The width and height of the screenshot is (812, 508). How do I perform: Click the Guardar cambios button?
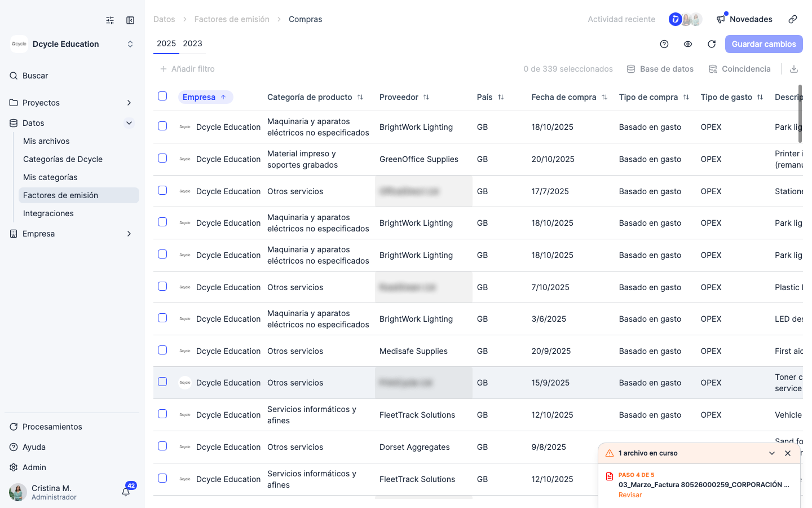tap(764, 44)
